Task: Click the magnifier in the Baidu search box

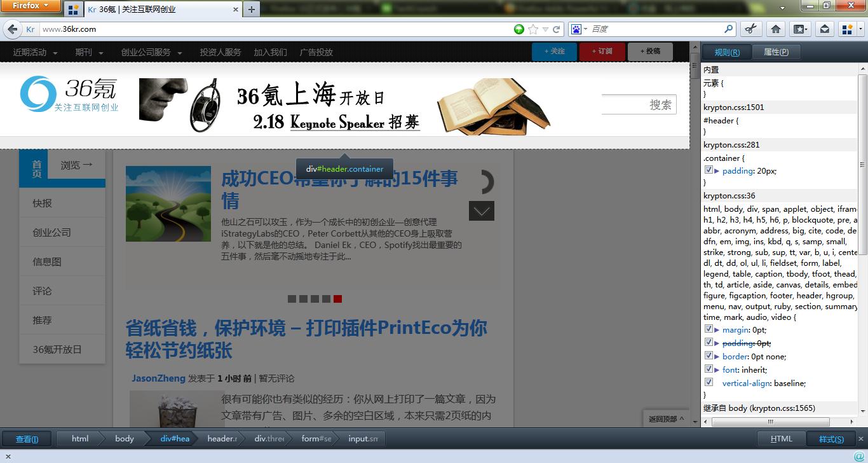Action: pyautogui.click(x=729, y=29)
